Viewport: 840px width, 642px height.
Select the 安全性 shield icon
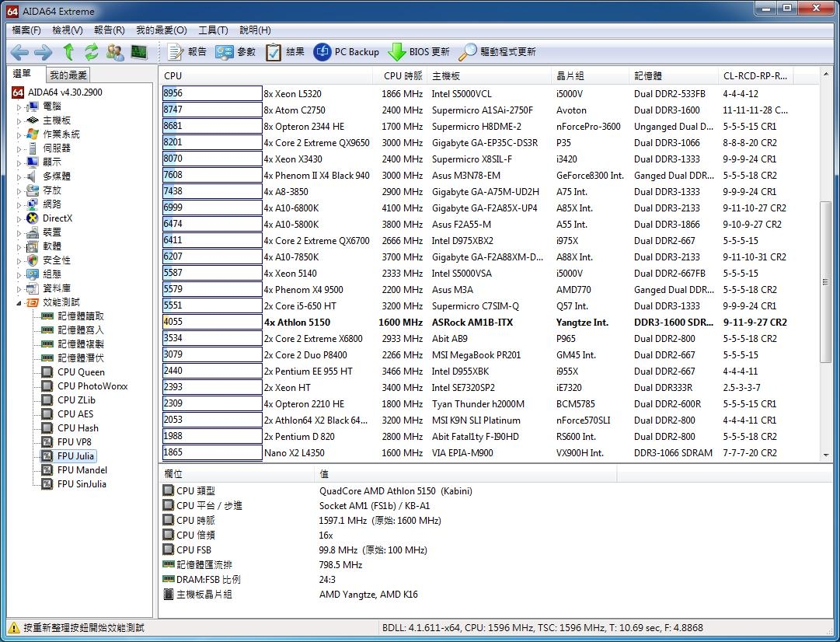coord(32,260)
